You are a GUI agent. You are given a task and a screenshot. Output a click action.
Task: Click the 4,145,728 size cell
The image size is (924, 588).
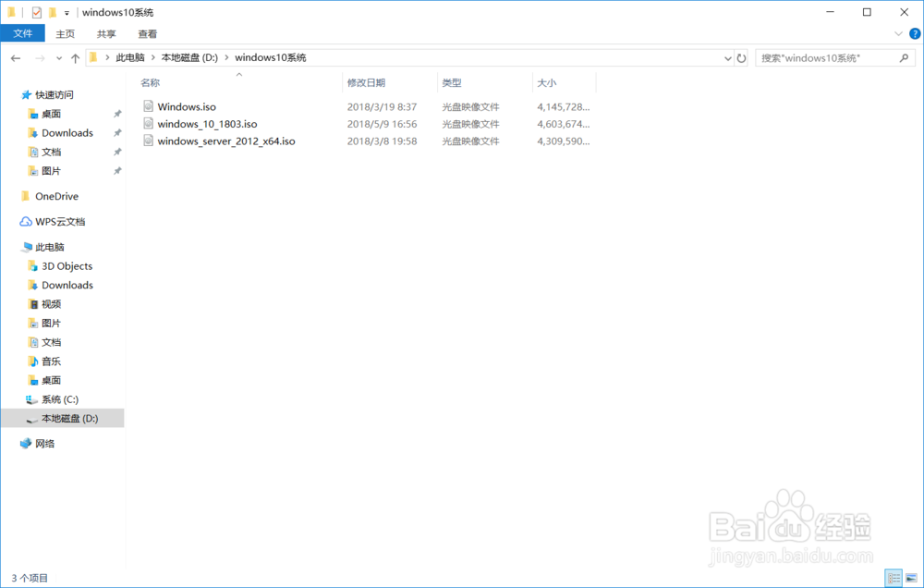coord(564,106)
